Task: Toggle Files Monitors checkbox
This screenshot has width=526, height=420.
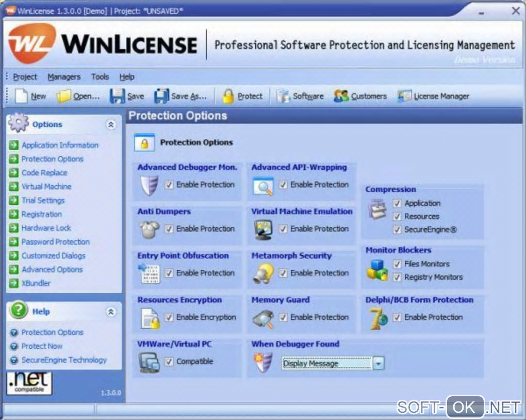Action: pos(397,264)
